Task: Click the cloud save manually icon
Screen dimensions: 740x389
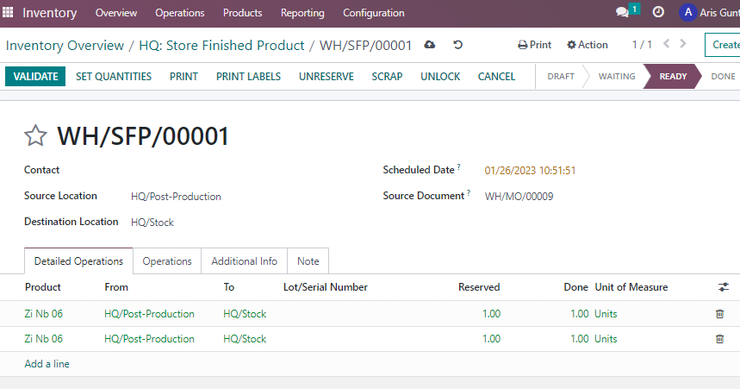Action: pyautogui.click(x=429, y=45)
